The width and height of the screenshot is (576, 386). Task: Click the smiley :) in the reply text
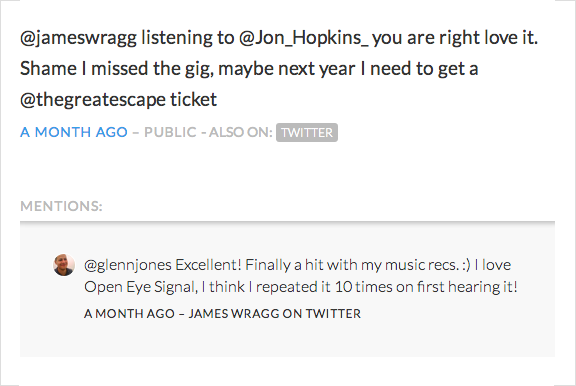coord(467,265)
